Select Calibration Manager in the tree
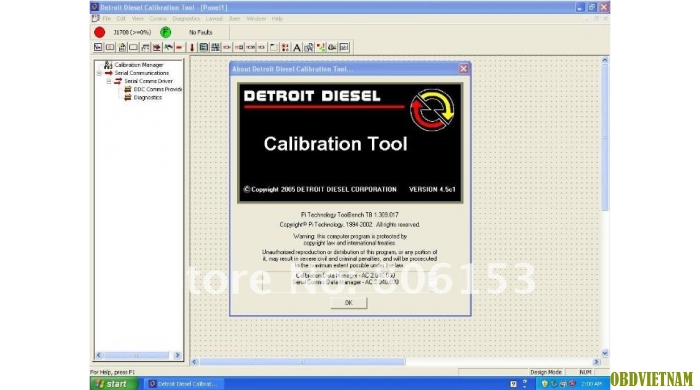700x390 pixels. 139,65
